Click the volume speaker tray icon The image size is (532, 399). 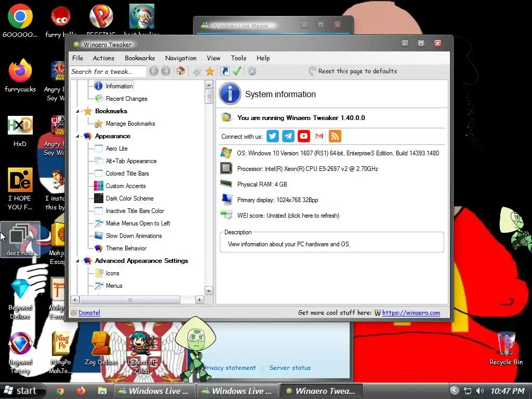tap(480, 391)
